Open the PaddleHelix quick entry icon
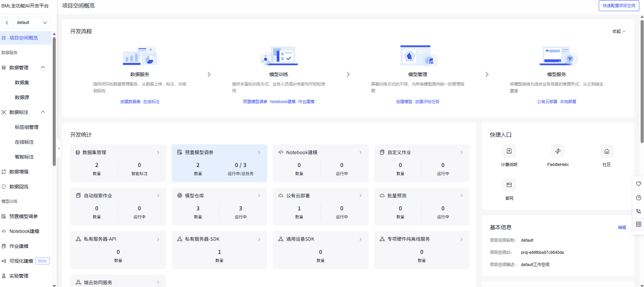 (x=558, y=151)
